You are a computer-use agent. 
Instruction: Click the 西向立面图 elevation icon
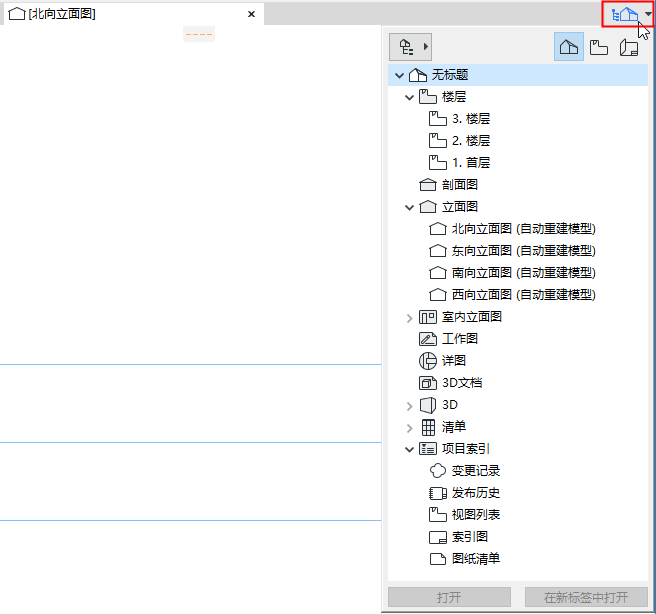[x=438, y=294]
